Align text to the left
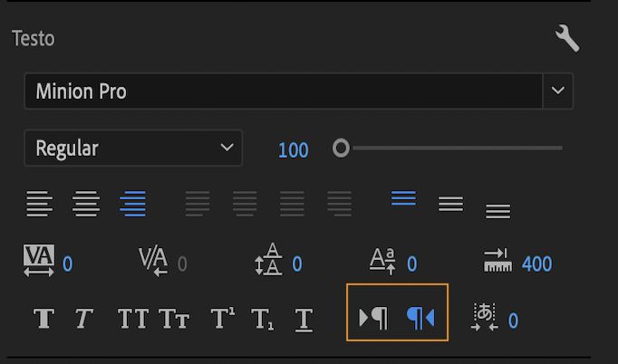 coord(39,203)
